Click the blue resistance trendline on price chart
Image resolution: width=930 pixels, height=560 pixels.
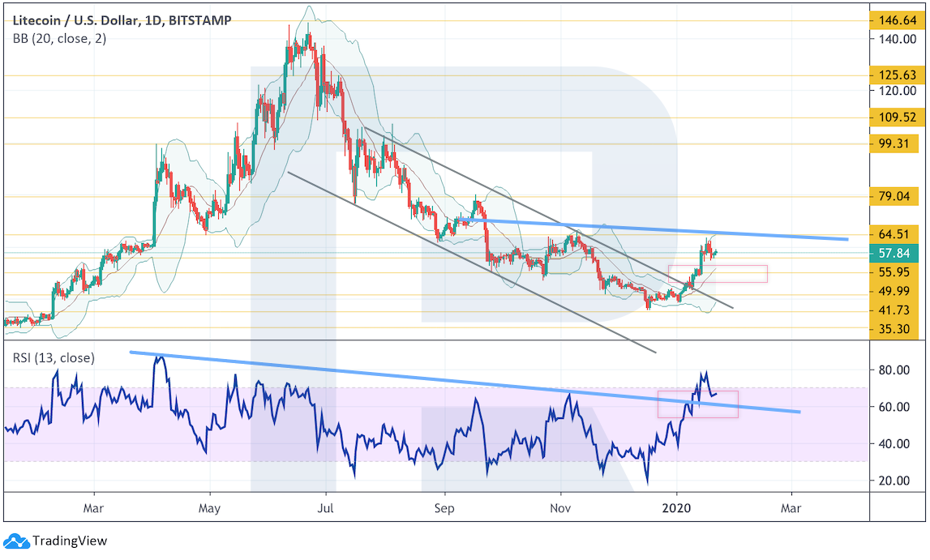[x=653, y=229]
